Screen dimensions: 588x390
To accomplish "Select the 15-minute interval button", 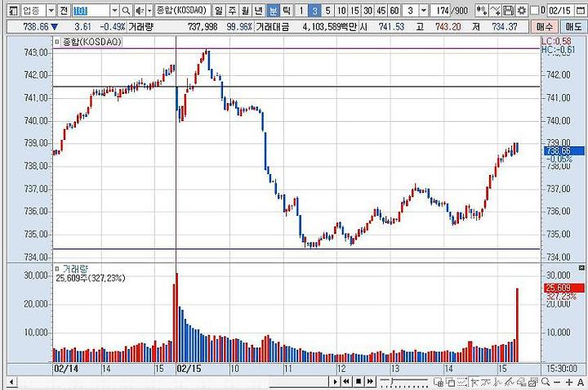I will (354, 11).
